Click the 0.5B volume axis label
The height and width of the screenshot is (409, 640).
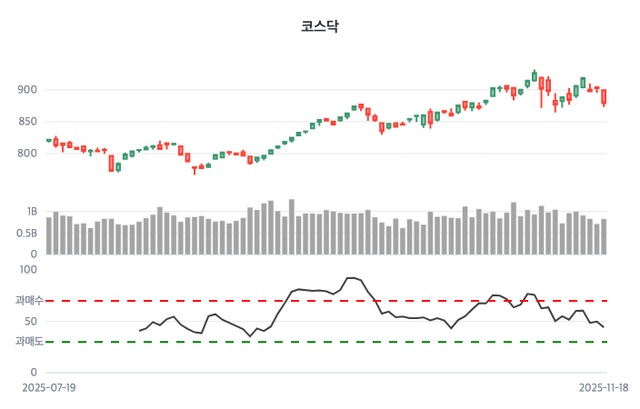tap(26, 234)
